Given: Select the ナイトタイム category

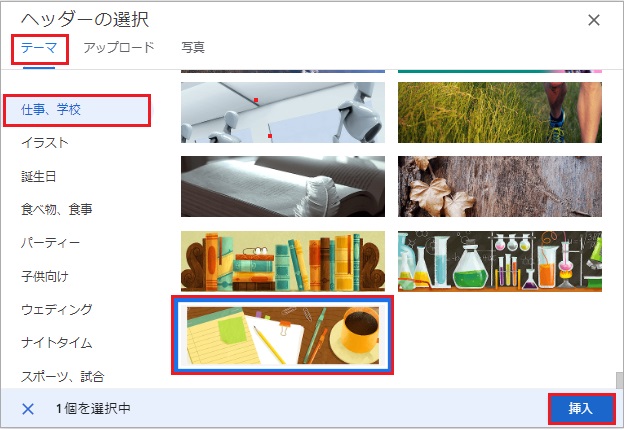Looking at the screenshot, I should coord(57,343).
